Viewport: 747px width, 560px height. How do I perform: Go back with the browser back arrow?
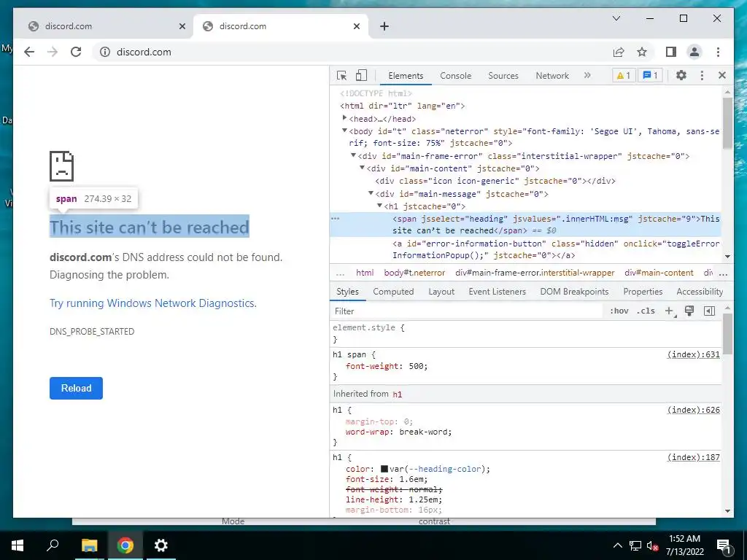(29, 52)
